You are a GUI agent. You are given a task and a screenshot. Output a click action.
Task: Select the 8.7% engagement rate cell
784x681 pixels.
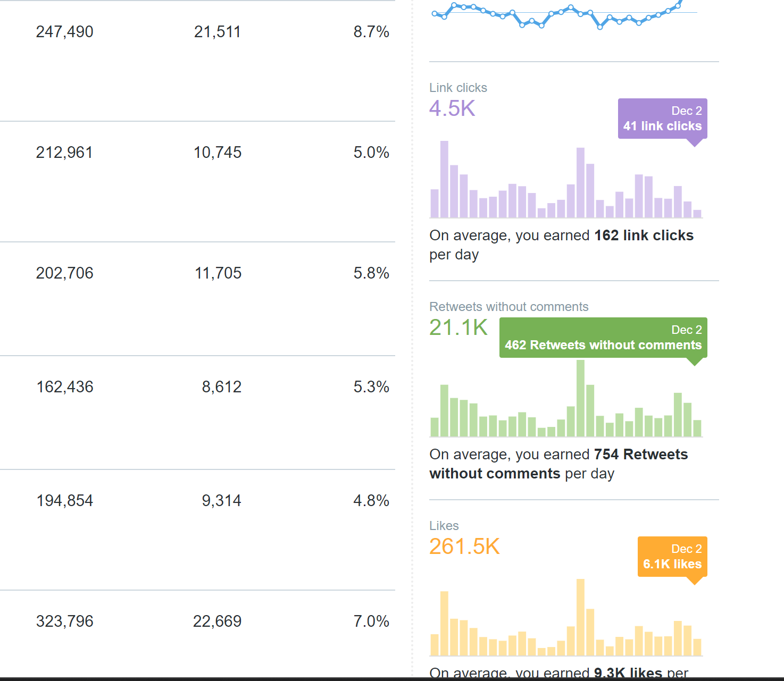click(371, 32)
